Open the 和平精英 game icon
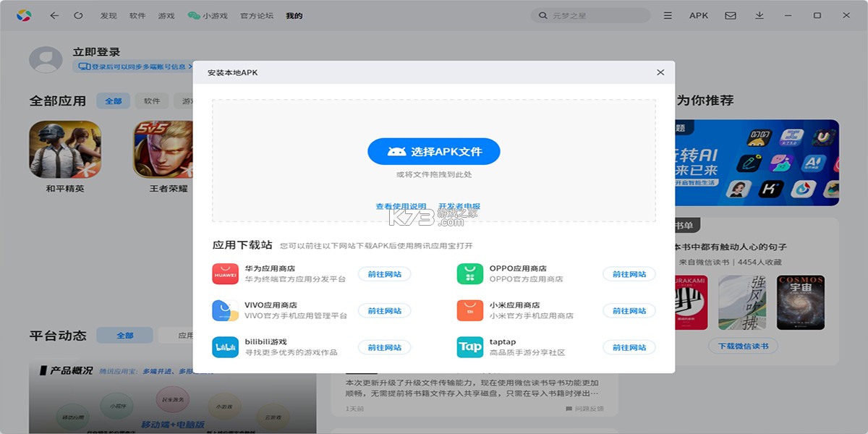The width and height of the screenshot is (868, 434). 65,150
